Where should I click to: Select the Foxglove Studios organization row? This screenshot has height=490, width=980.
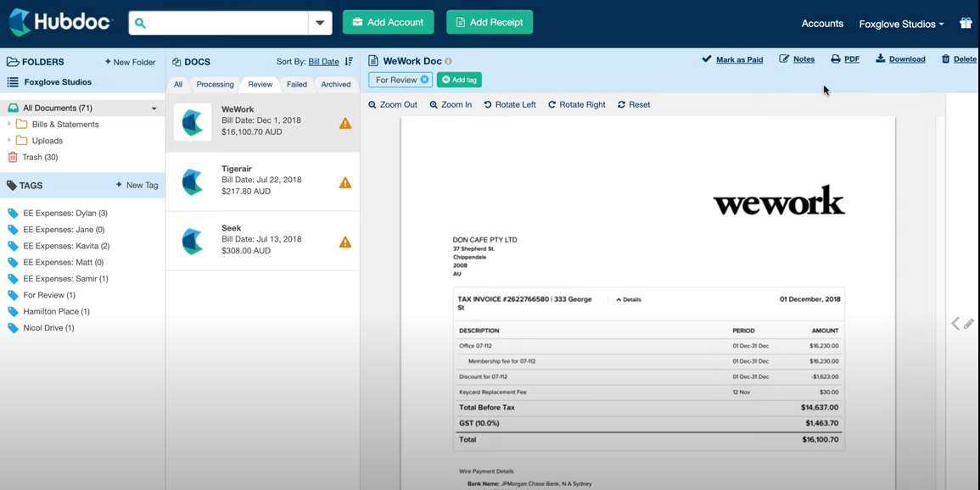pos(58,81)
